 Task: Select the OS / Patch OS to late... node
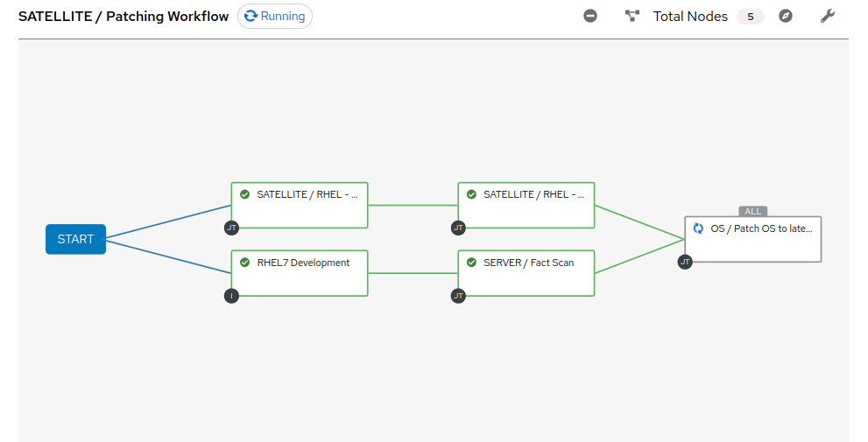[x=753, y=239]
